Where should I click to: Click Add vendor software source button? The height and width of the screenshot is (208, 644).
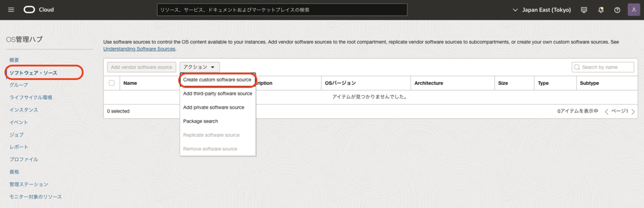(x=142, y=67)
